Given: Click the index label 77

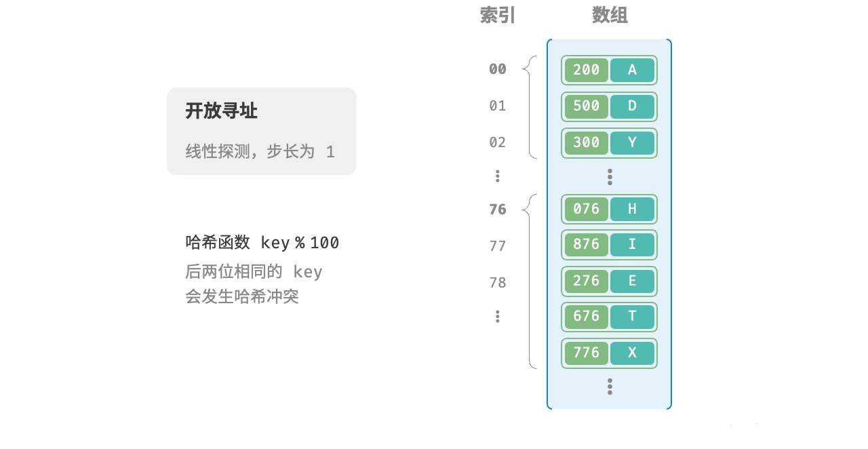Looking at the screenshot, I should tap(498, 246).
